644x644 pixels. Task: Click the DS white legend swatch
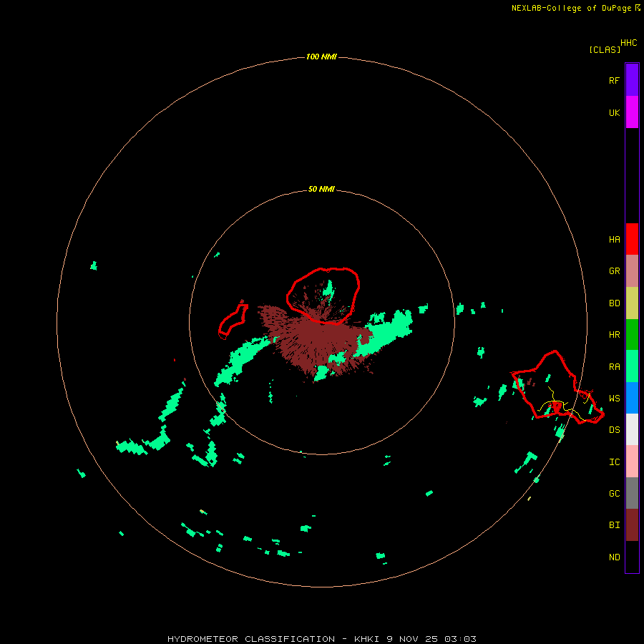[x=632, y=429]
